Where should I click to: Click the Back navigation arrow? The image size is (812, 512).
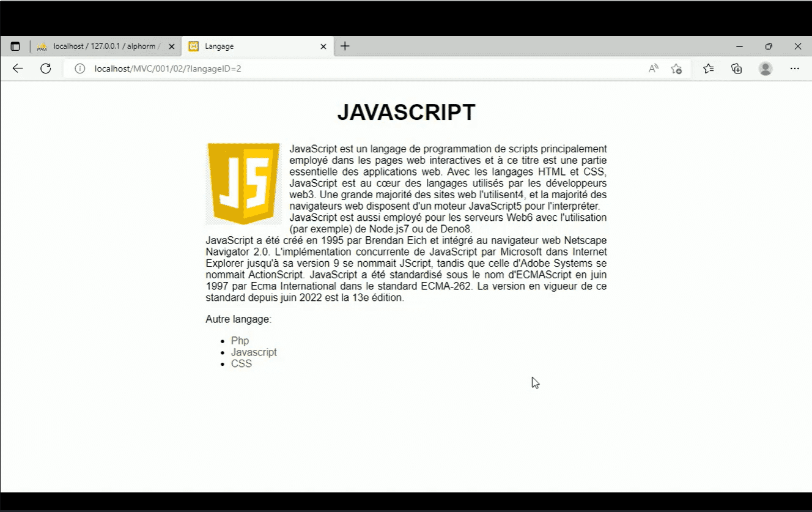[x=17, y=69]
